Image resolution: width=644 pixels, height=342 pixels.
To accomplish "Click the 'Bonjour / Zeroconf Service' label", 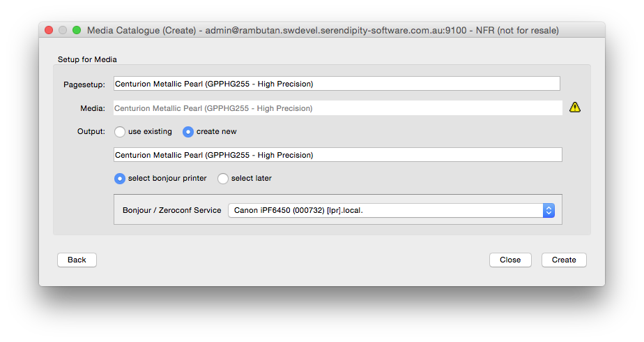I will (171, 210).
